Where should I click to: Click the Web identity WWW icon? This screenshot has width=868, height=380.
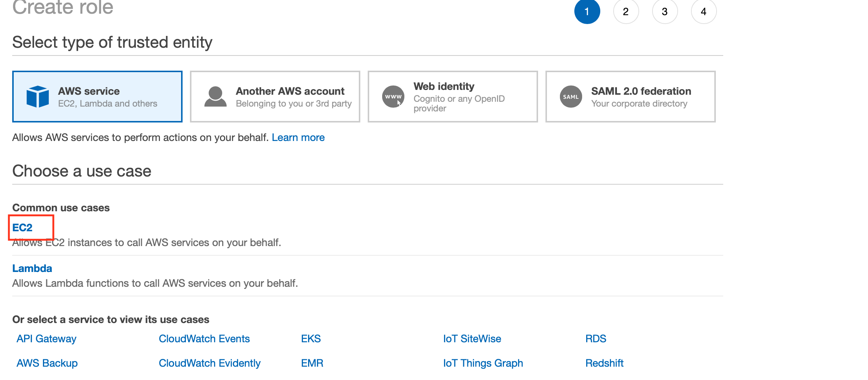(393, 97)
